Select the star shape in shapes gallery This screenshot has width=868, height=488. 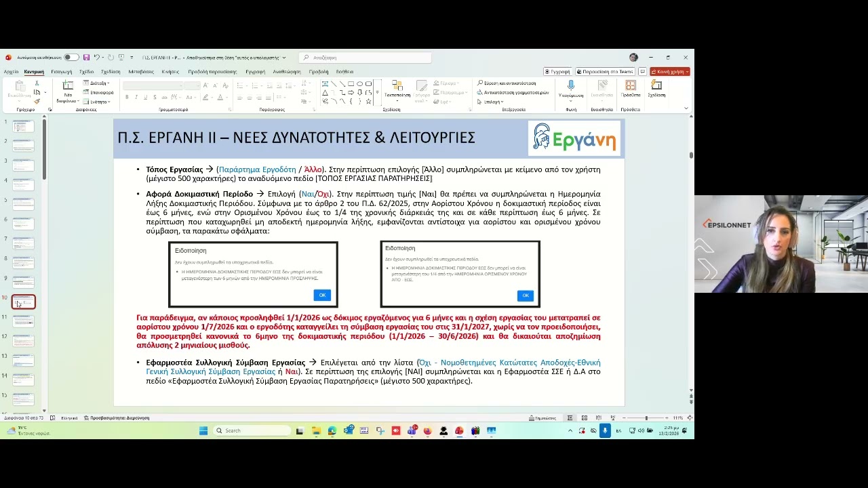click(x=368, y=101)
